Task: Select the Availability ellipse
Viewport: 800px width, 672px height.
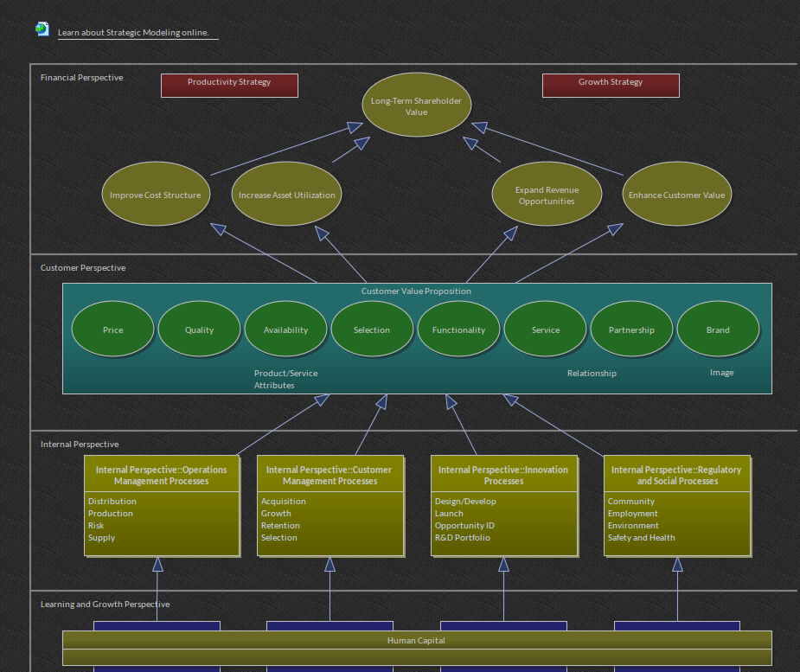Action: tap(285, 330)
